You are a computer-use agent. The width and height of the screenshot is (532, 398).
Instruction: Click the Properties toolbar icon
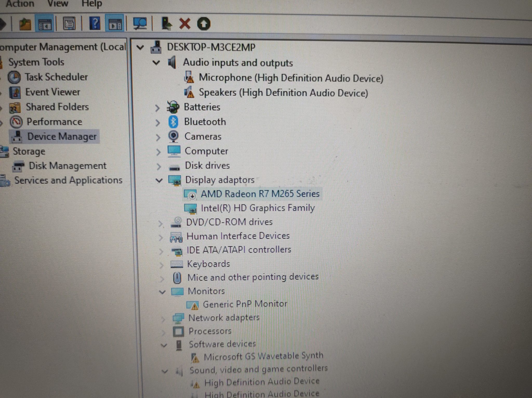69,24
